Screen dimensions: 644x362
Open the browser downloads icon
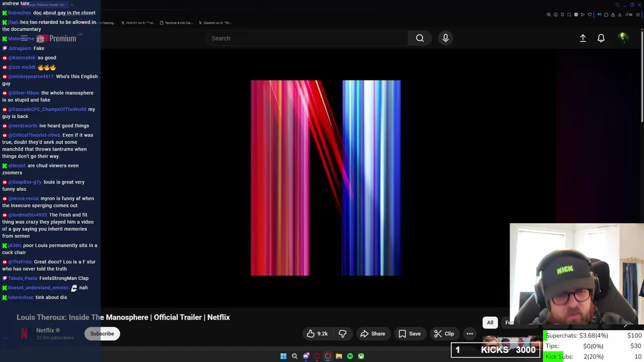(620, 15)
